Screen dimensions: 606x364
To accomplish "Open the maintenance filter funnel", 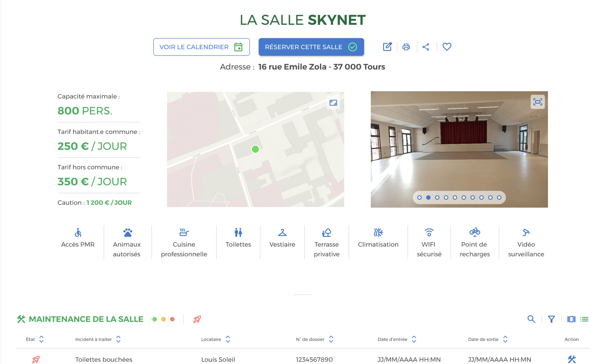I will (551, 319).
